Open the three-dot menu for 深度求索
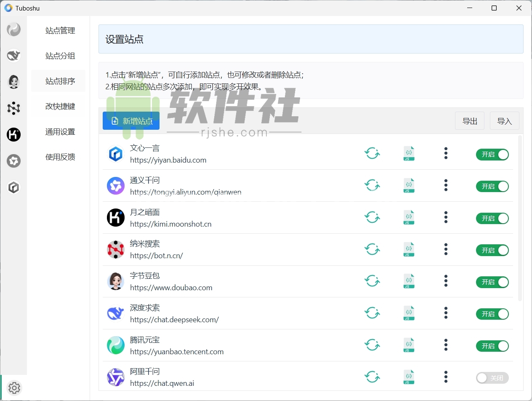 coord(446,313)
